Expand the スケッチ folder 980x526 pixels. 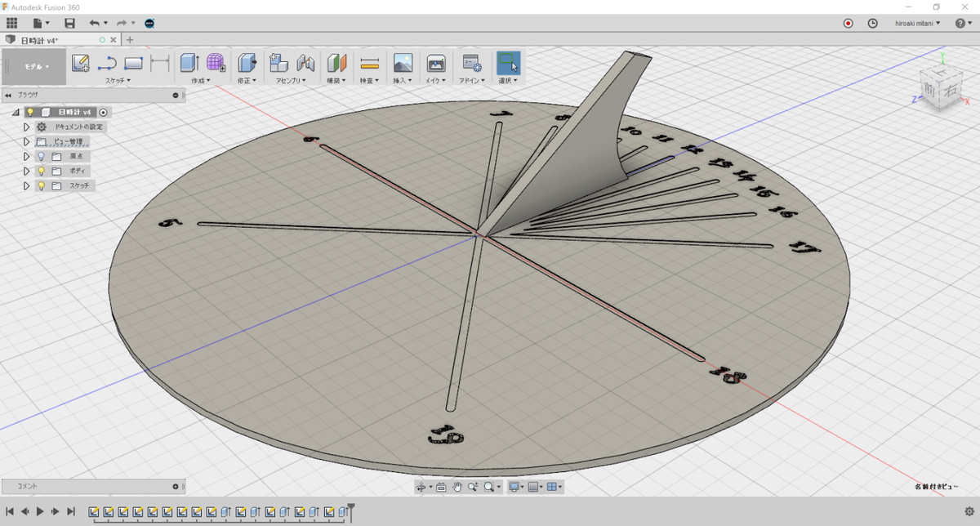click(x=26, y=185)
